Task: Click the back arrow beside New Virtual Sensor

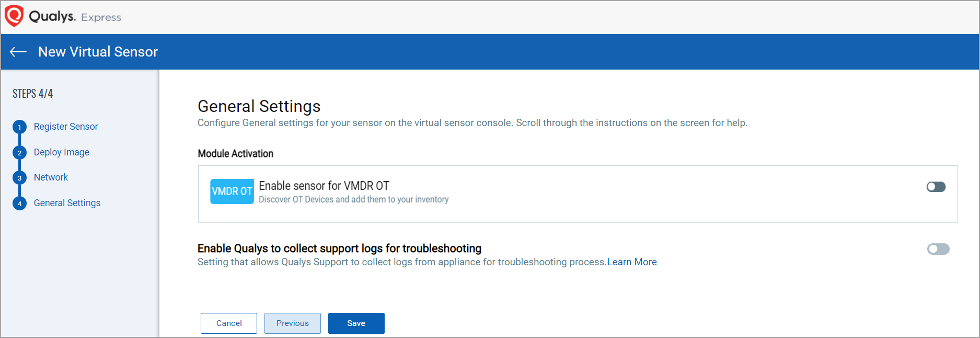Action: [18, 52]
